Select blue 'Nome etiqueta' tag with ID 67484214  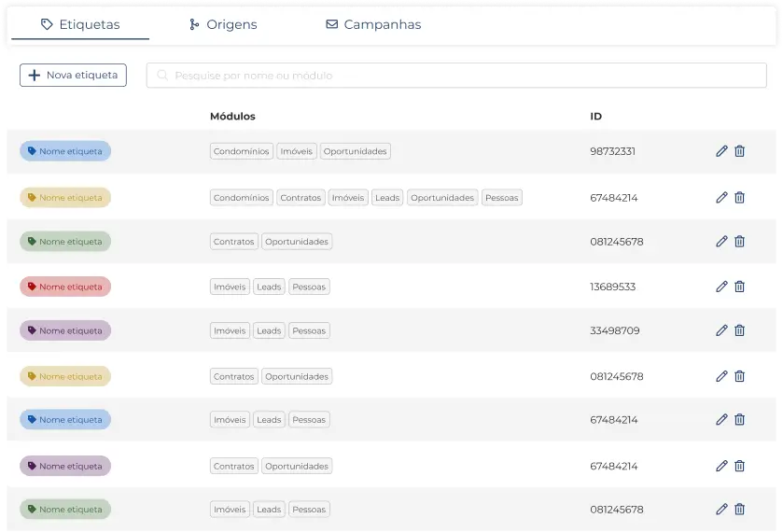tap(65, 420)
